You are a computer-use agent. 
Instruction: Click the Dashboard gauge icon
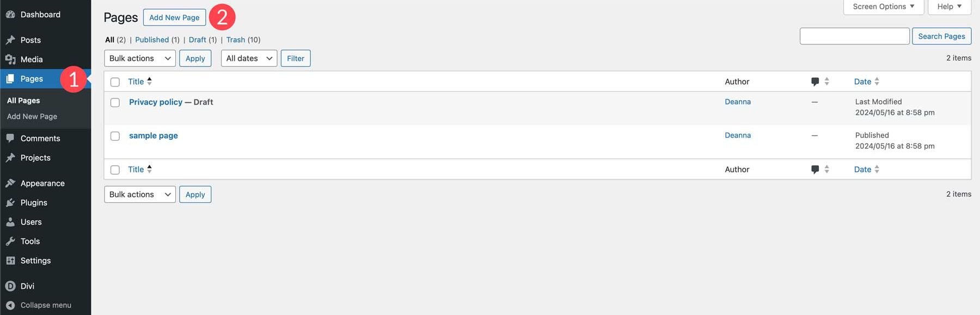click(x=10, y=15)
